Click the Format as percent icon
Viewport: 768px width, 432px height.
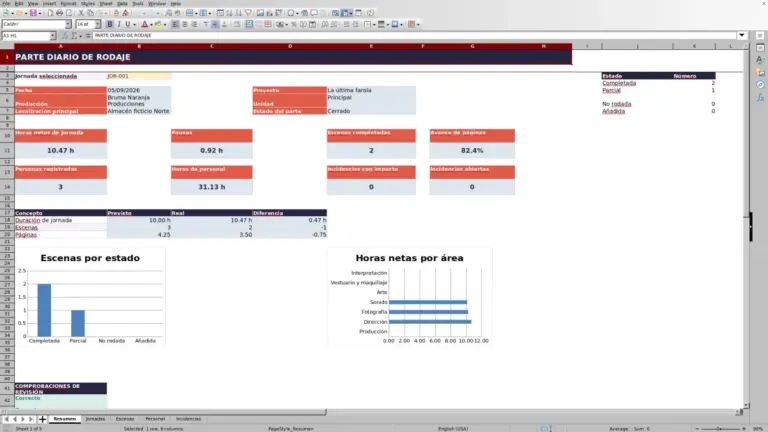[294, 24]
